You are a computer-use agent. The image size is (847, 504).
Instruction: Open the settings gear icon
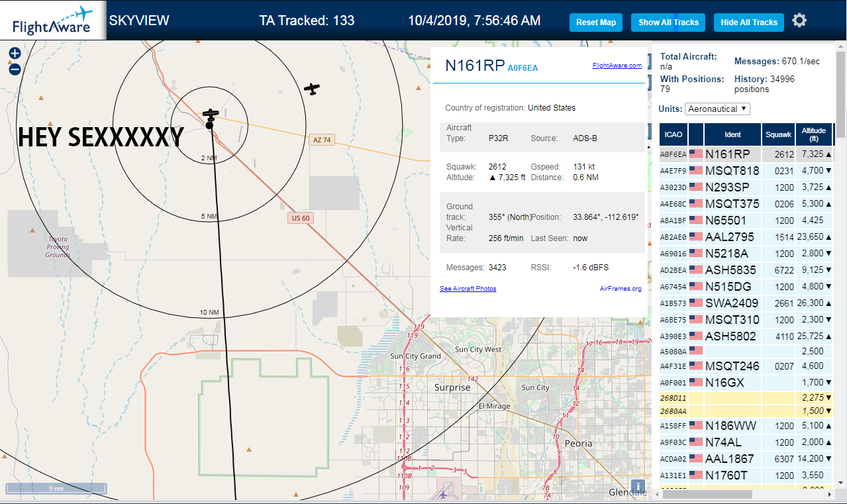click(799, 21)
